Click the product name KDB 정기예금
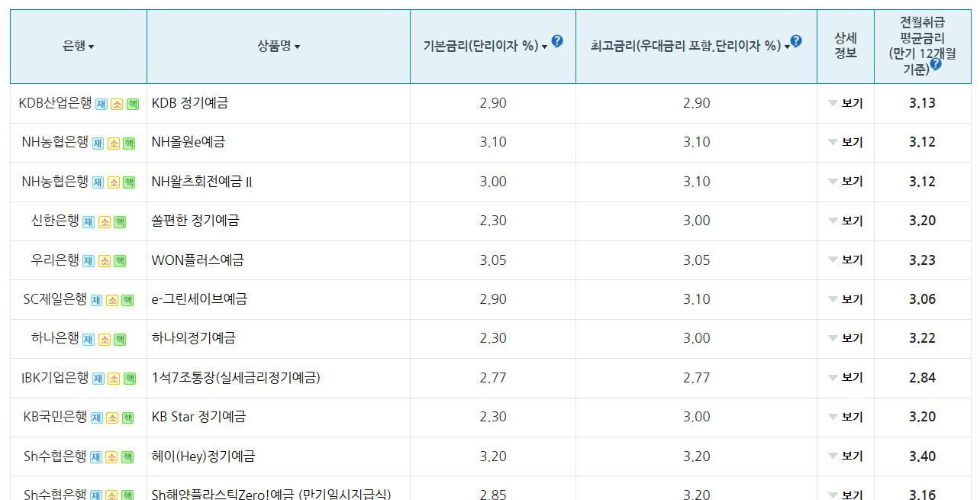This screenshot has height=500, width=980. pyautogui.click(x=190, y=103)
